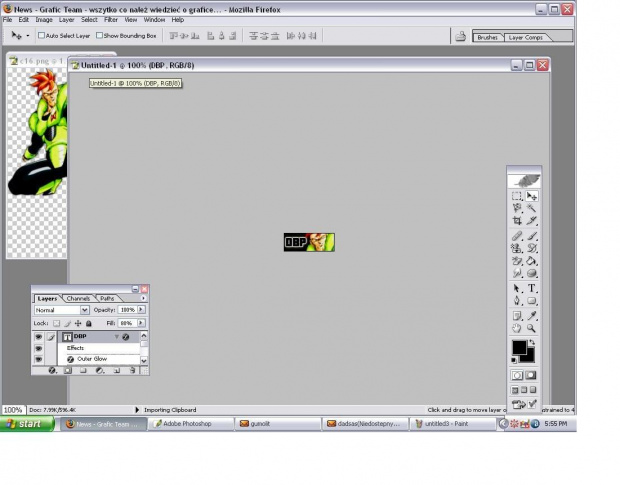Open the Layer menu
The width and height of the screenshot is (620, 485).
(x=66, y=20)
